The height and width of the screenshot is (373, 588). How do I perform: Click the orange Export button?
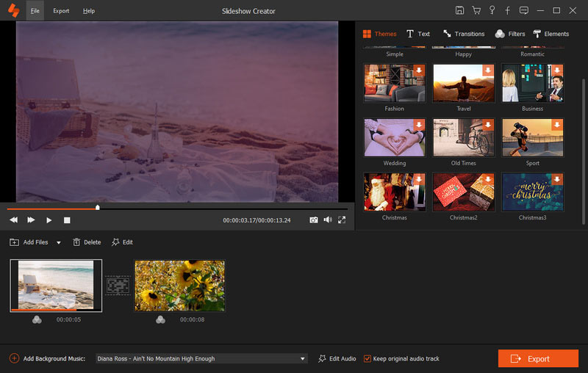(538, 359)
